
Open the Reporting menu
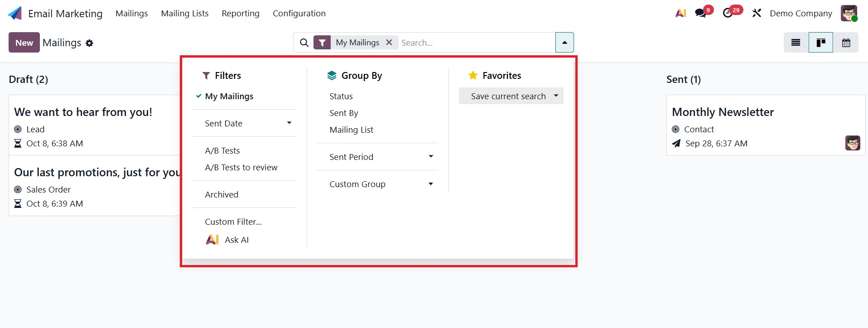(240, 14)
